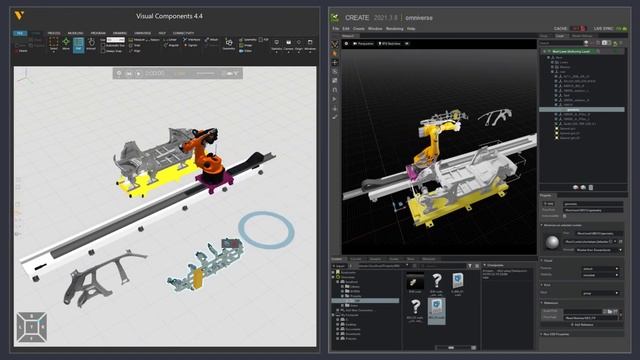Choose the highlighted PnP tool in Visual Components
Image resolution: width=640 pixels, height=360 pixels.
[78, 44]
